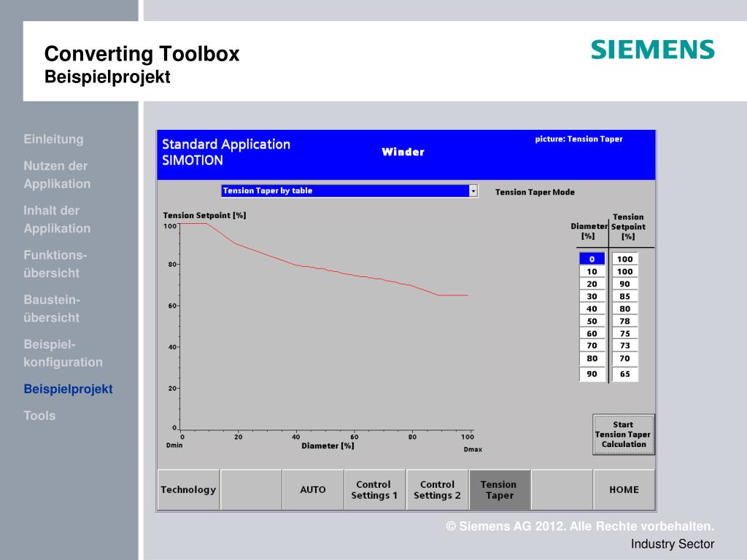Click the 'Tension Taper Mode' label
Image resolution: width=747 pixels, height=560 pixels.
(535, 192)
